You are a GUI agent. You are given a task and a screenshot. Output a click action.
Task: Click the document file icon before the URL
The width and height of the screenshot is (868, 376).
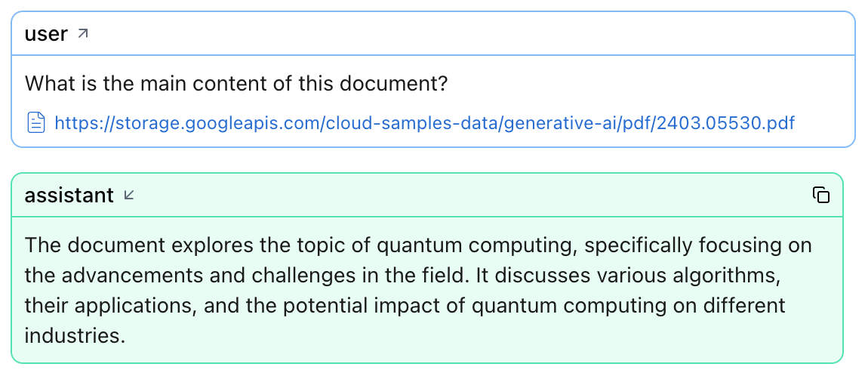[x=36, y=122]
